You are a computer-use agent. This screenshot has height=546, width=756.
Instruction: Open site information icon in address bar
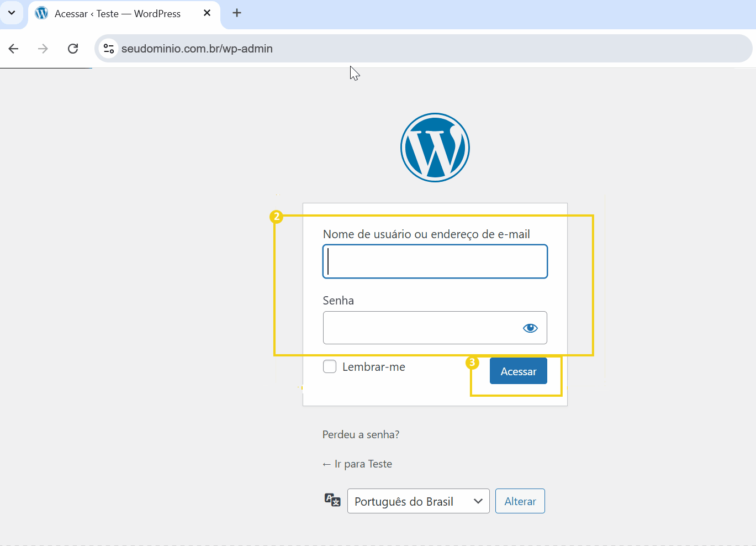109,49
